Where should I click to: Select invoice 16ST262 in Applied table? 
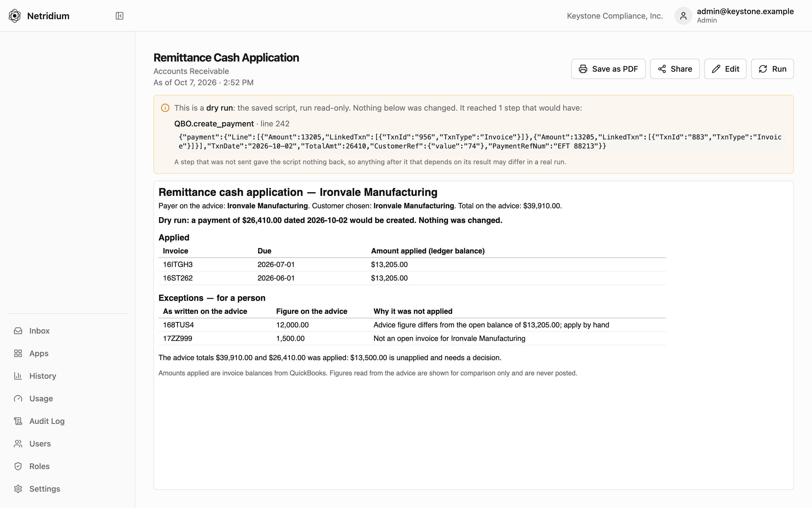pyautogui.click(x=178, y=278)
